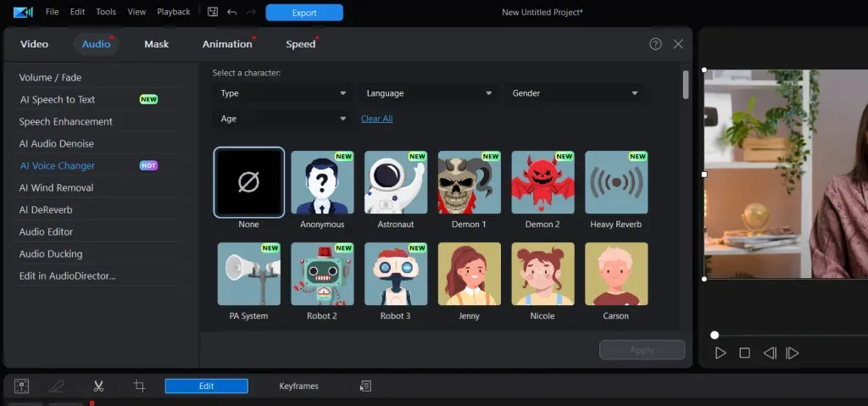Click the Apply button
The width and height of the screenshot is (868, 406).
coord(643,350)
